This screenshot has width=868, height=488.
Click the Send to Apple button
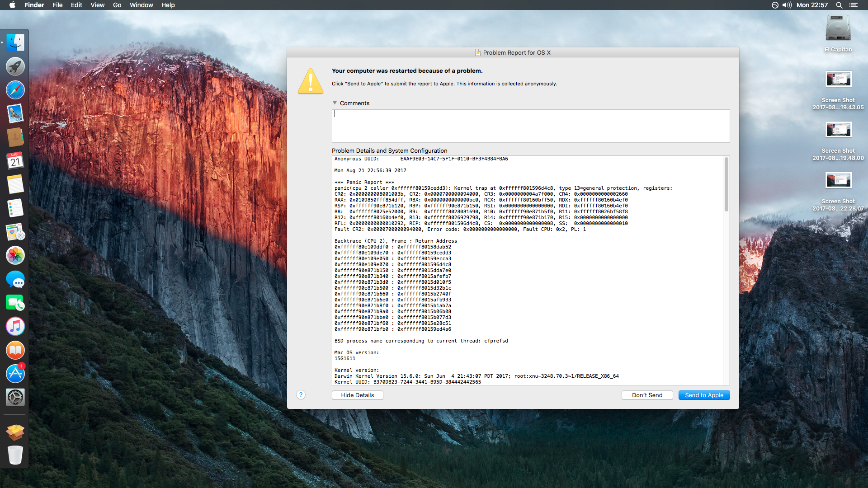[x=704, y=395]
